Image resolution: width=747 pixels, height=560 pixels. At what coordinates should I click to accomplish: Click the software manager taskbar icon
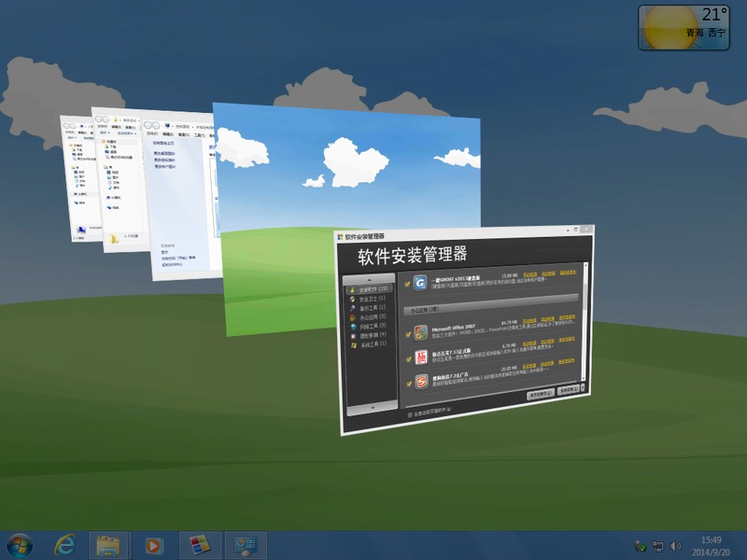(200, 545)
